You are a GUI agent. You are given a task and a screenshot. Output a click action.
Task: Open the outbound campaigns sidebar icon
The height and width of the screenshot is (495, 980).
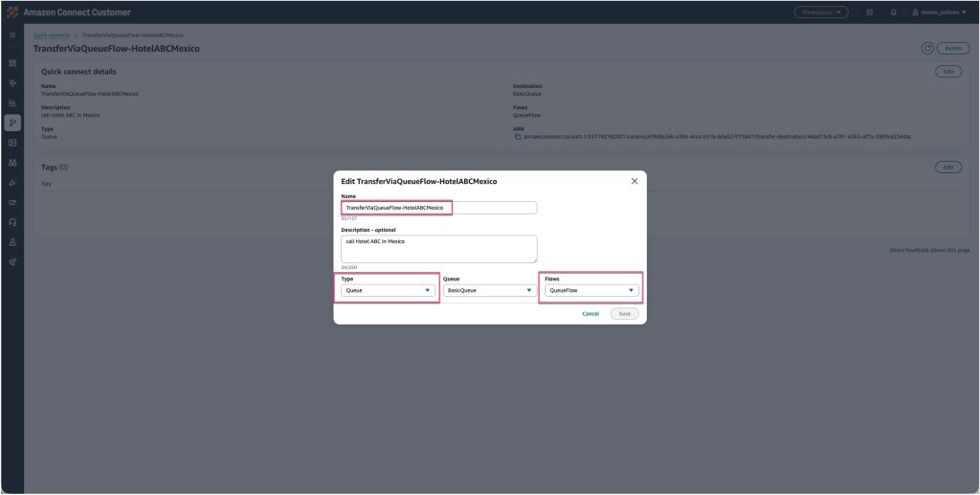click(x=12, y=183)
